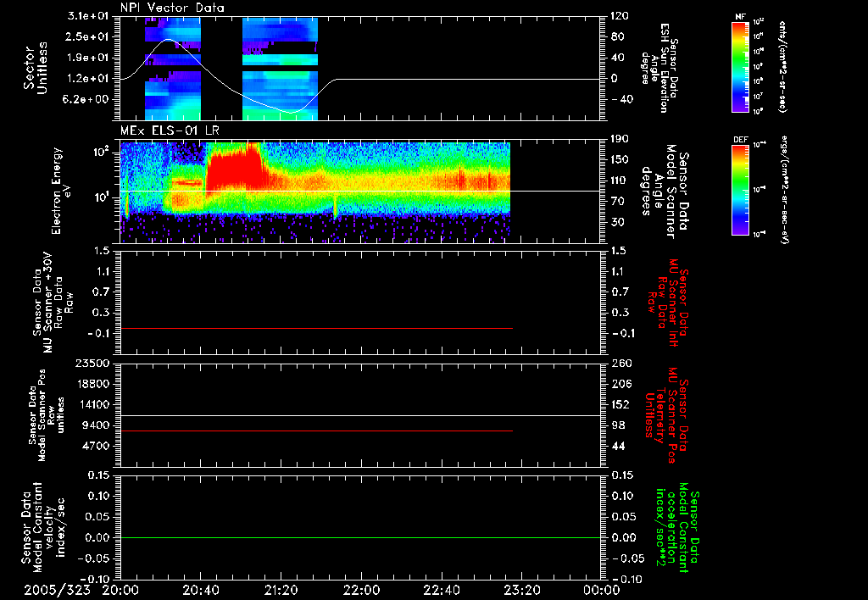868x600 pixels.
Task: Select the "NPI Vector Data" panel title
Action: (172, 8)
